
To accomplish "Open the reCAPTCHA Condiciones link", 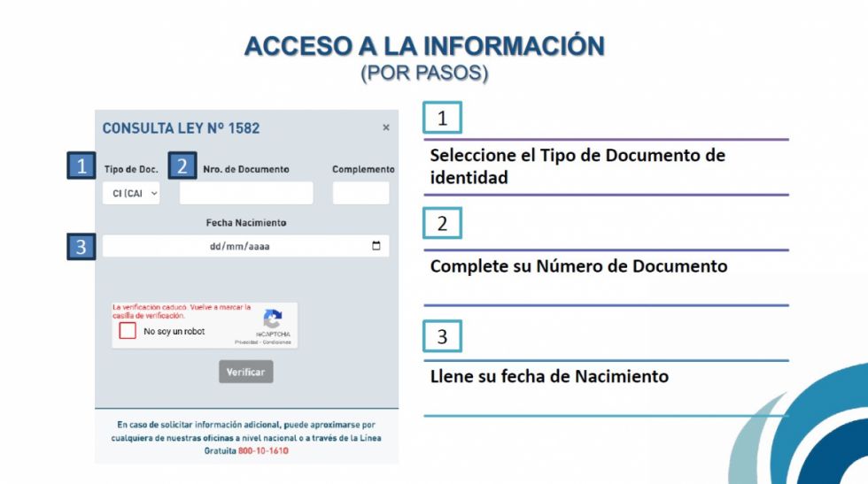I will (x=276, y=342).
